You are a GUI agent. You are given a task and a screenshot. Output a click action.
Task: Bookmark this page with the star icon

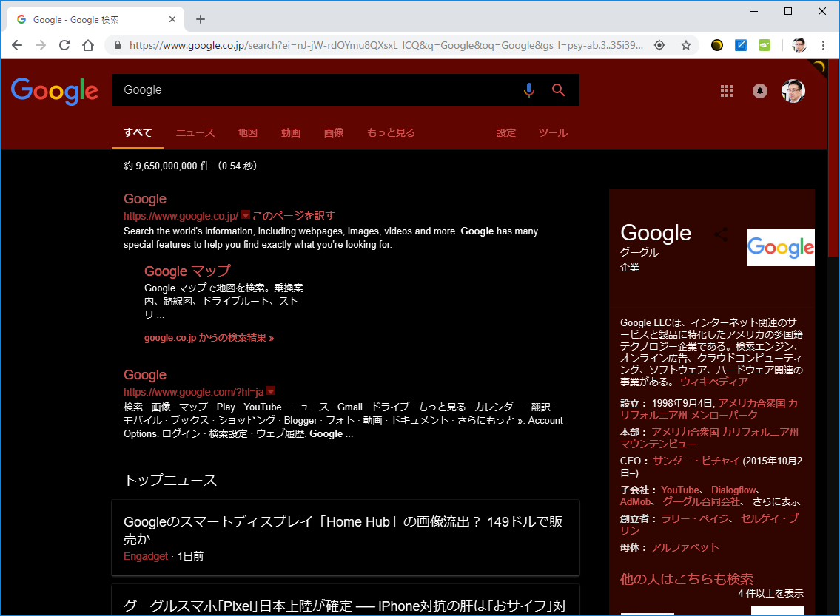686,46
